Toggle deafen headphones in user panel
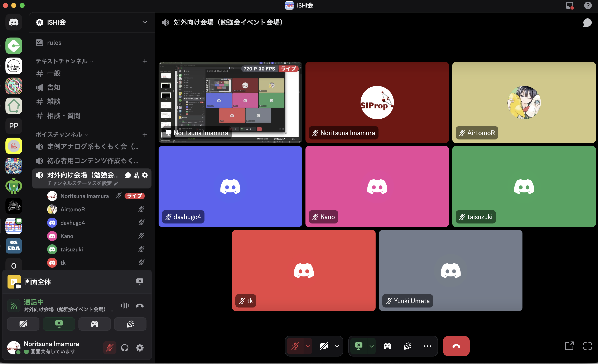Viewport: 598px width, 364px height. 125,348
